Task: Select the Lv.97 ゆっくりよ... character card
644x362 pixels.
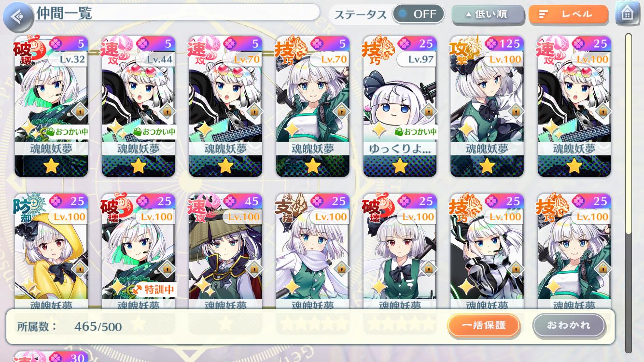Action: pyautogui.click(x=400, y=107)
